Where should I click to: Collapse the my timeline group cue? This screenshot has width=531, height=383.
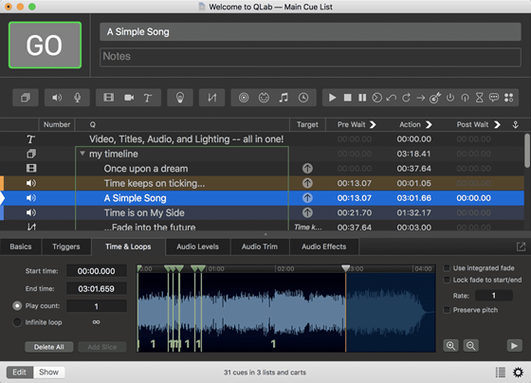tap(82, 153)
